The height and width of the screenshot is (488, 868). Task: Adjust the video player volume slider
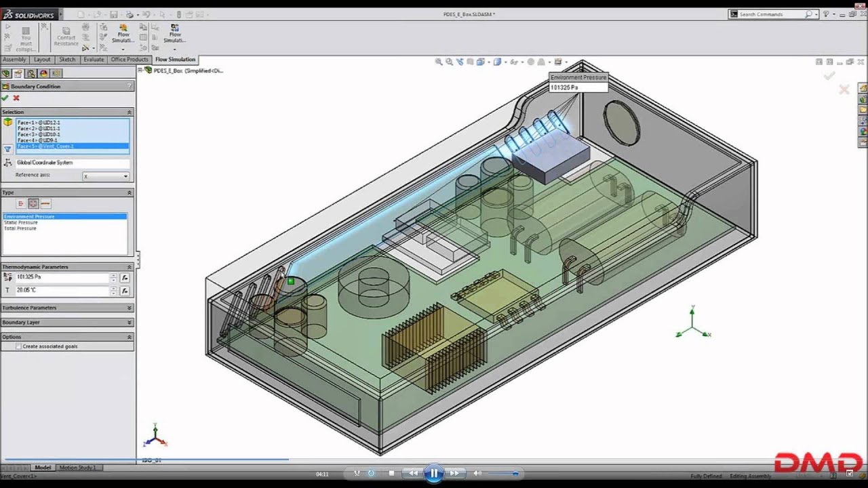point(504,473)
